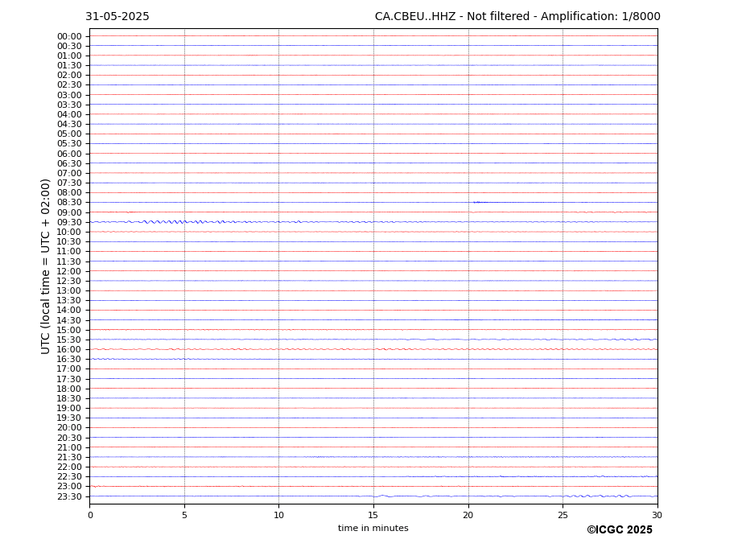Viewport: 746px width, 560px height.
Task: Click the 06:30 time row label
Action: pos(69,163)
